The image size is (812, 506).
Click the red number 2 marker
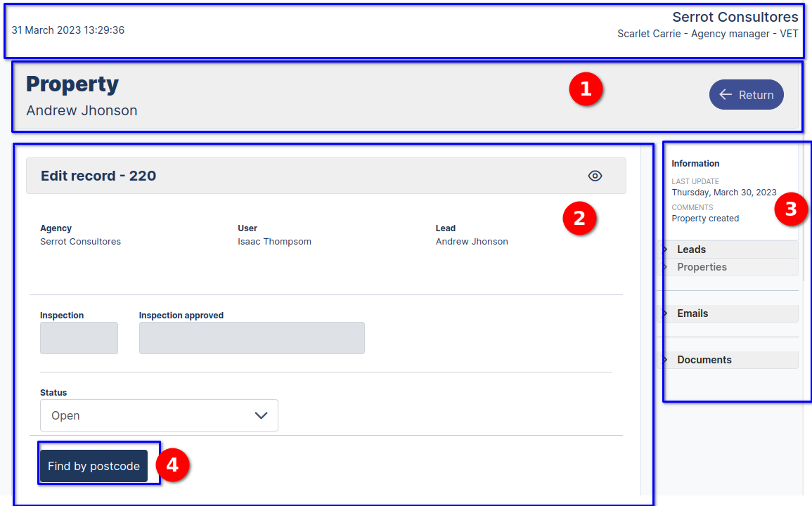(x=579, y=218)
